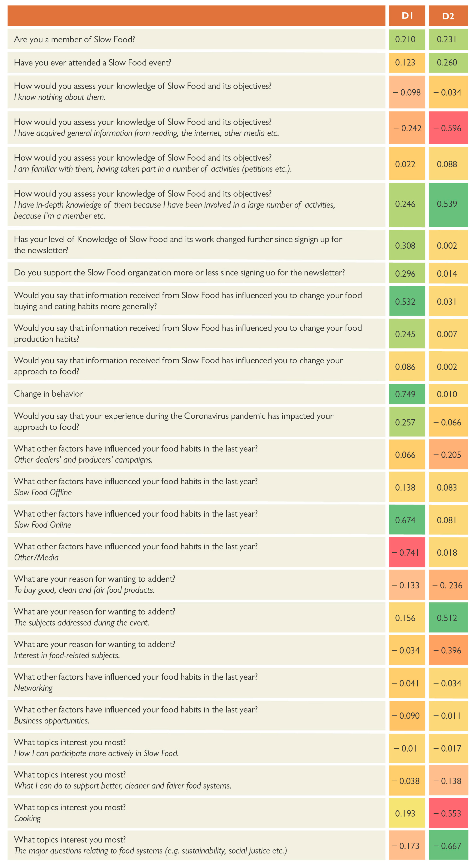The height and width of the screenshot is (868, 474).
Task: Select the "Networking" factor row text
Action: [34, 688]
